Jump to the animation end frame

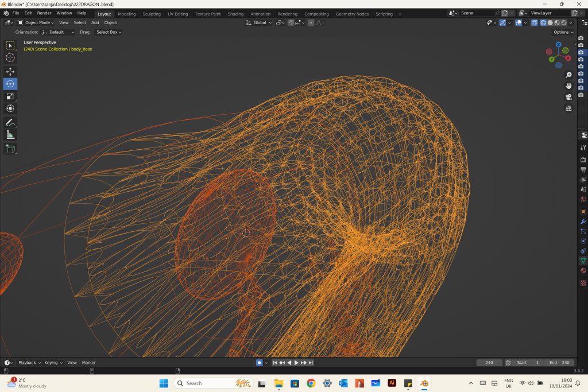[311, 363]
